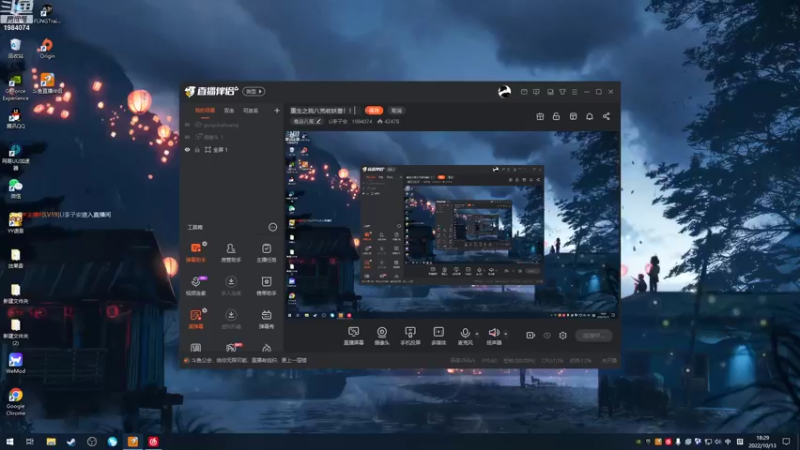Viewport: 800px width, 450px height.
Task: Open the chat message icon in title bar
Action: point(536,92)
